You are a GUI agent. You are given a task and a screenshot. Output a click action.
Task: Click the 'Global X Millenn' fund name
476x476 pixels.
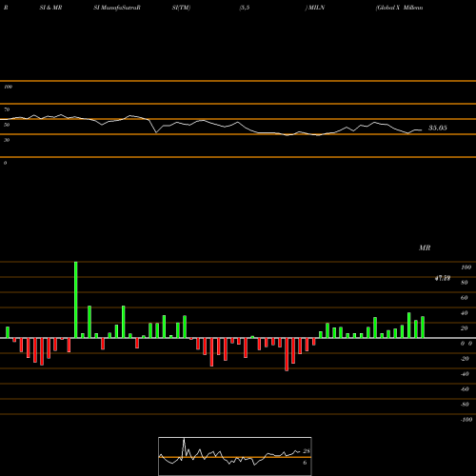(x=399, y=8)
